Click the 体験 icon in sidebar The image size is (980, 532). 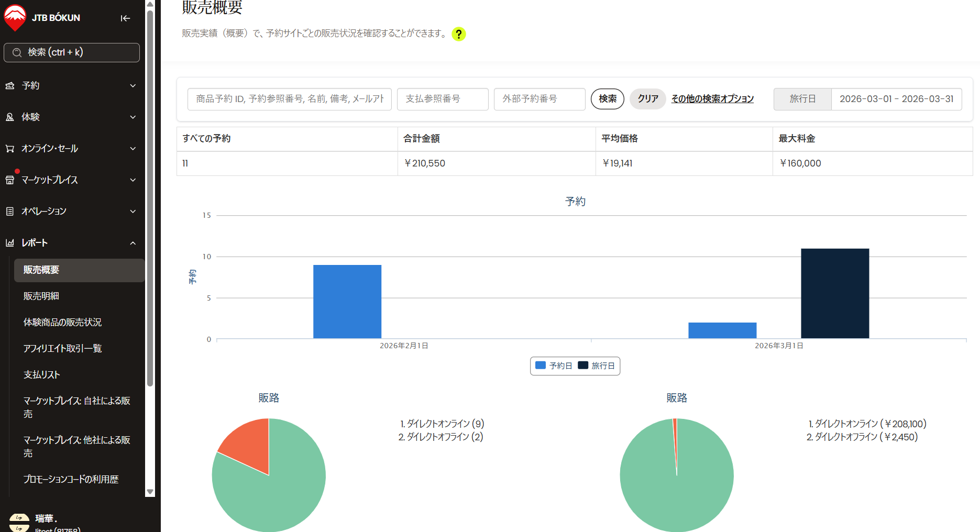pos(10,117)
